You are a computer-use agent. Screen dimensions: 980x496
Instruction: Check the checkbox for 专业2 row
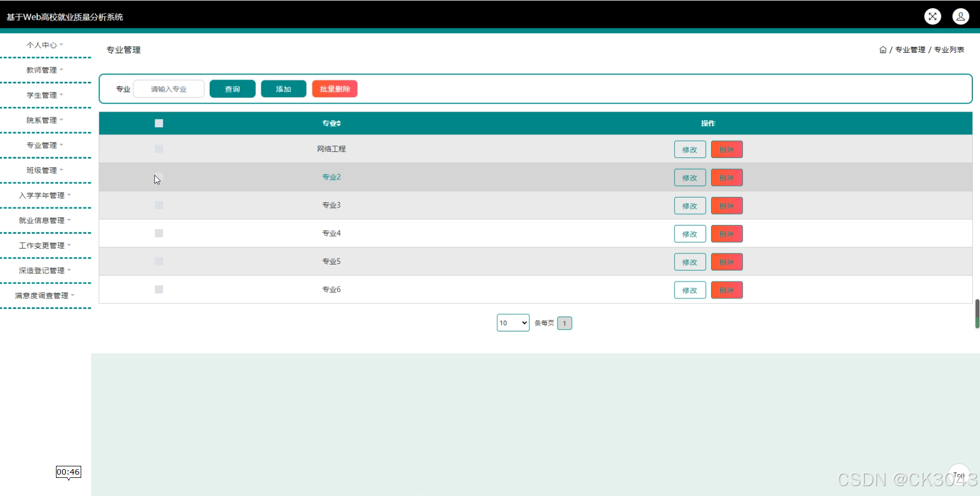159,177
